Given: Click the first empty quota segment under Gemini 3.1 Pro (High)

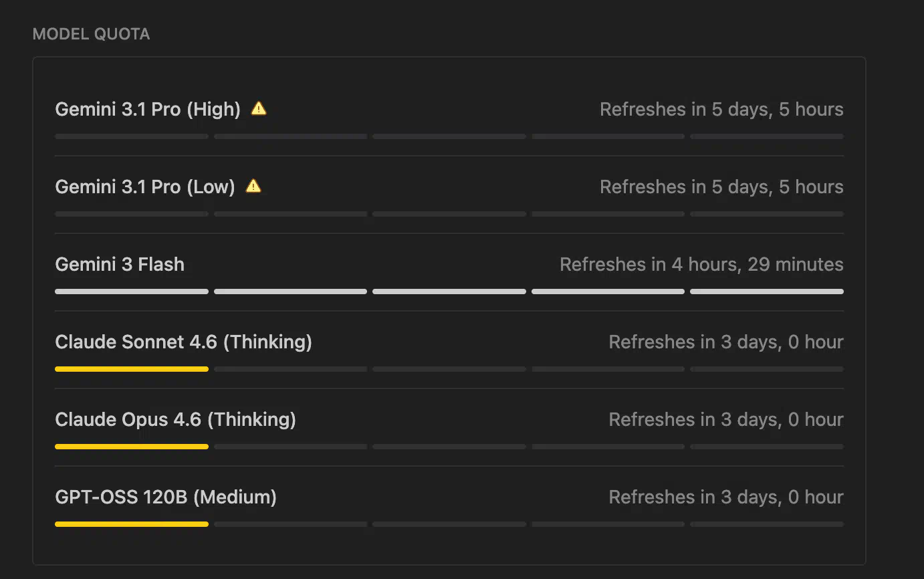Looking at the screenshot, I should tap(132, 136).
